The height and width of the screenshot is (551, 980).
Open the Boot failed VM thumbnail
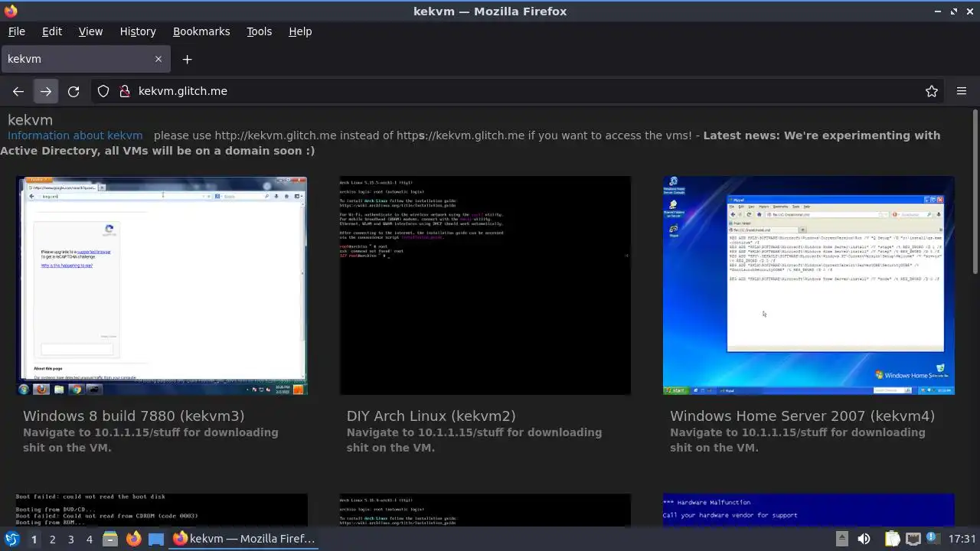click(162, 510)
